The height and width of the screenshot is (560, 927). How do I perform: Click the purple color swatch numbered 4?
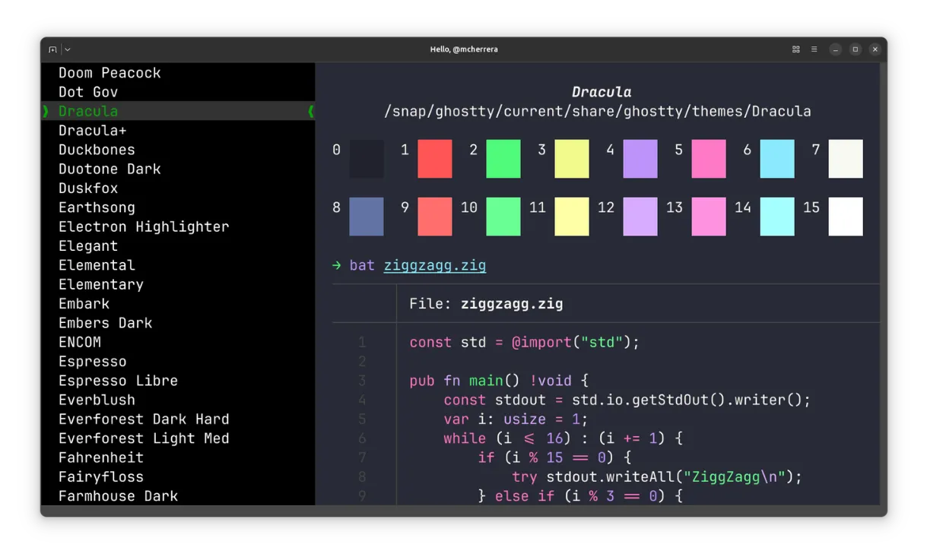pos(640,159)
